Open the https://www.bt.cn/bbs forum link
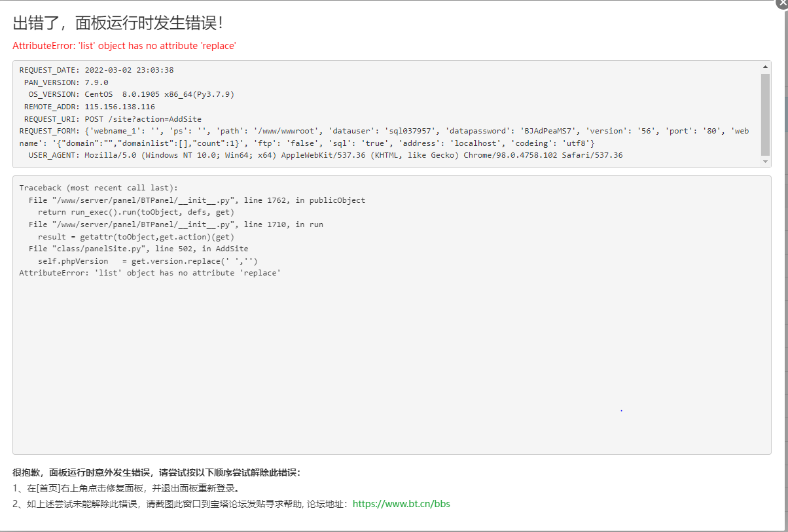 [401, 504]
